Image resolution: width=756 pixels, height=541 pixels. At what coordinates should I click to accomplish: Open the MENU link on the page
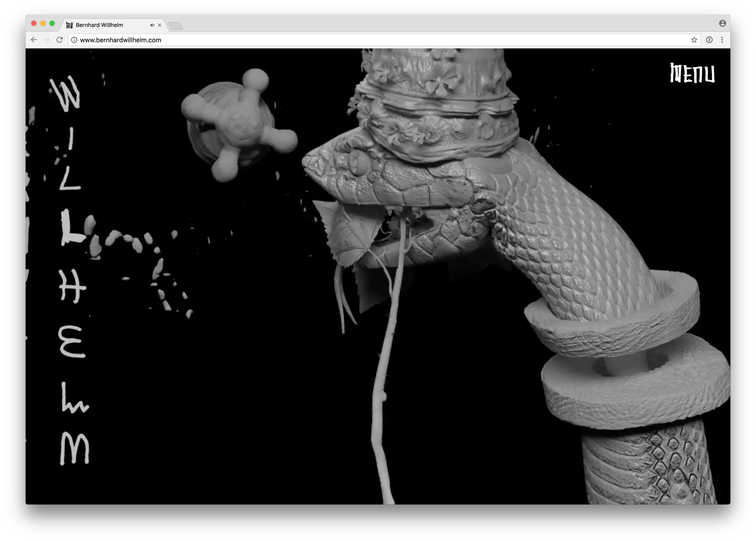692,73
